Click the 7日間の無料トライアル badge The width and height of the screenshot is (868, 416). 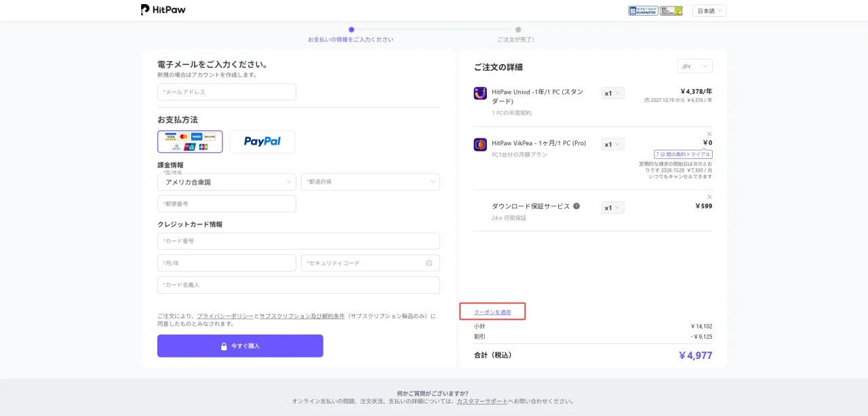pyautogui.click(x=683, y=155)
